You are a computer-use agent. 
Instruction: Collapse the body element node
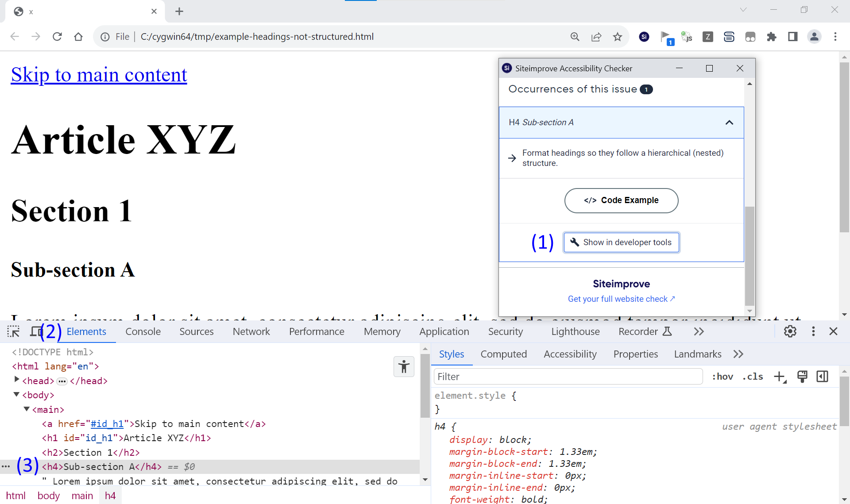point(17,394)
